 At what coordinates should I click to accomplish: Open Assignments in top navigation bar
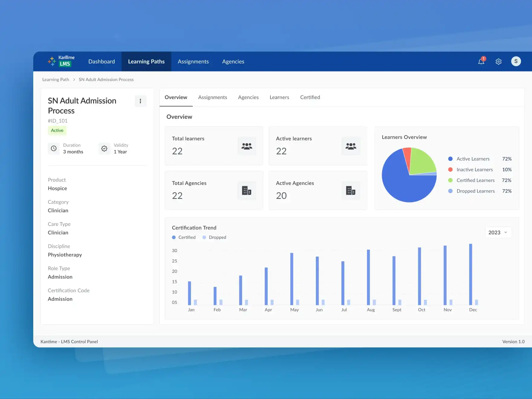193,61
